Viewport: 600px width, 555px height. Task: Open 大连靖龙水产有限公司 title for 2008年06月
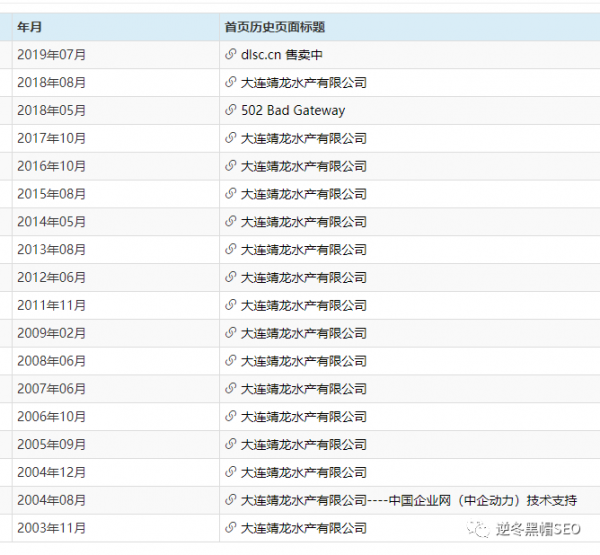click(x=304, y=361)
